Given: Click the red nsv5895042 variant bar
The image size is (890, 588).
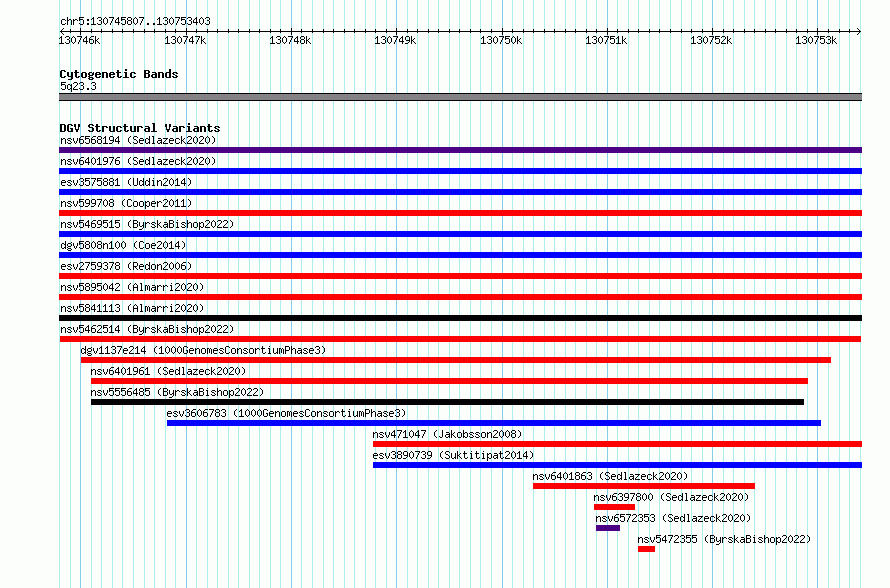Looking at the screenshot, I should [460, 297].
